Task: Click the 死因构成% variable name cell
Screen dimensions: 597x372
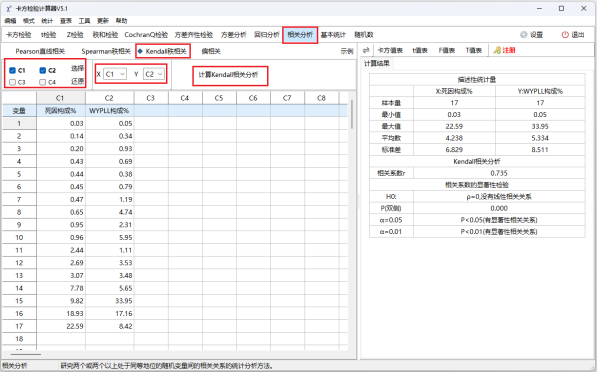Action: (x=61, y=111)
